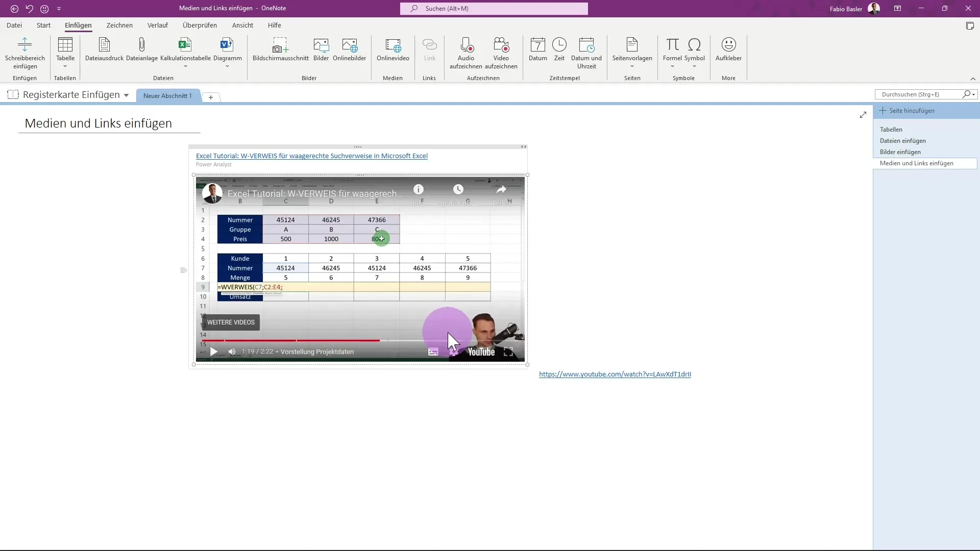
Task: Click the share arrow on video
Action: 501,189
